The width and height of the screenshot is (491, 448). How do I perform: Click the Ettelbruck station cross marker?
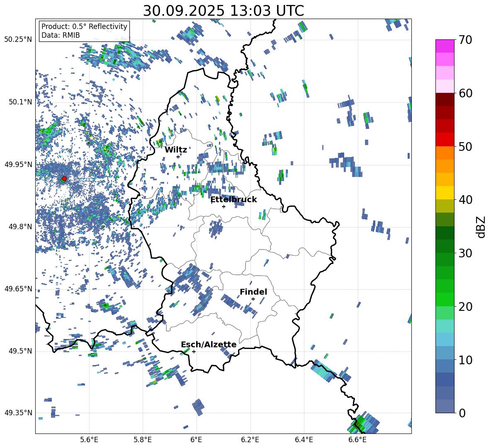(x=224, y=206)
